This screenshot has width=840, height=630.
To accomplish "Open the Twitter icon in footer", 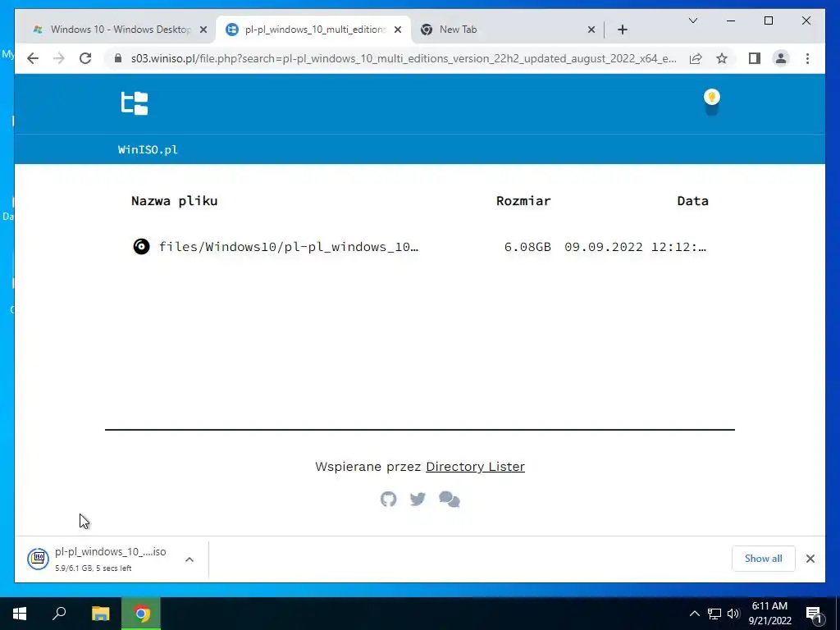I will pyautogui.click(x=418, y=500).
